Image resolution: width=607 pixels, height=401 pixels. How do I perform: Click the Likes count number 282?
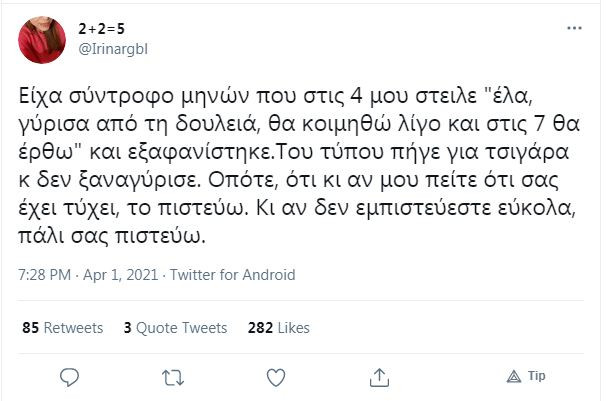(x=260, y=327)
